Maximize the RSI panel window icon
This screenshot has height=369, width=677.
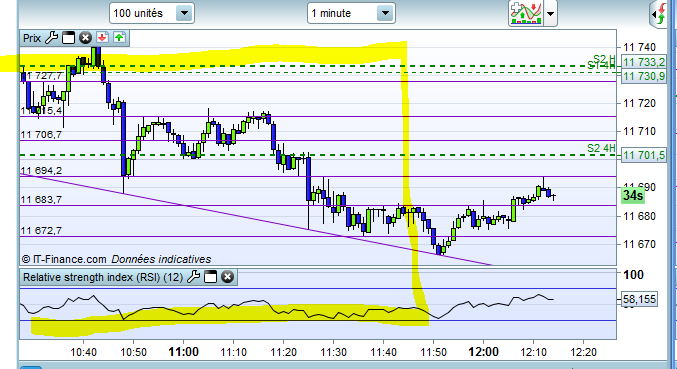210,277
